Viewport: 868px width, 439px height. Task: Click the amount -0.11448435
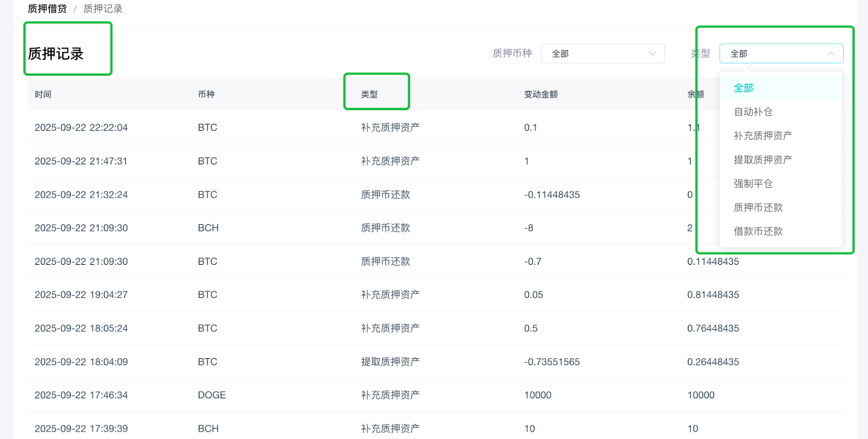[552, 195]
